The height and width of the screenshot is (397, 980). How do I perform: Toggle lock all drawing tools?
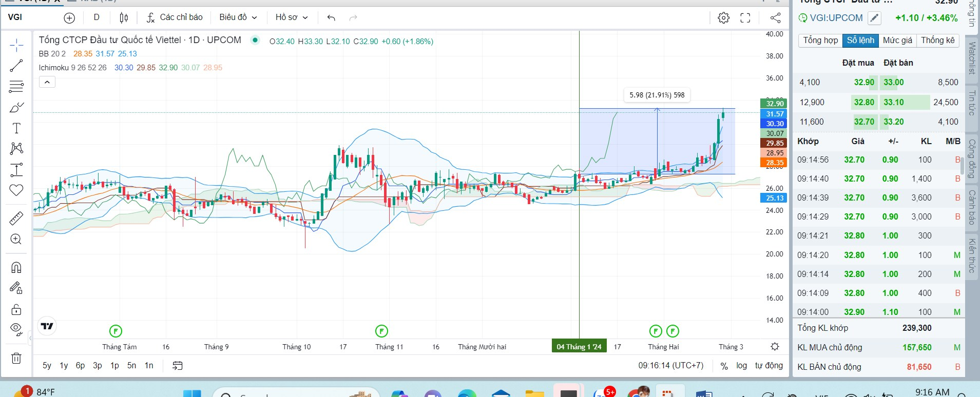click(x=16, y=309)
